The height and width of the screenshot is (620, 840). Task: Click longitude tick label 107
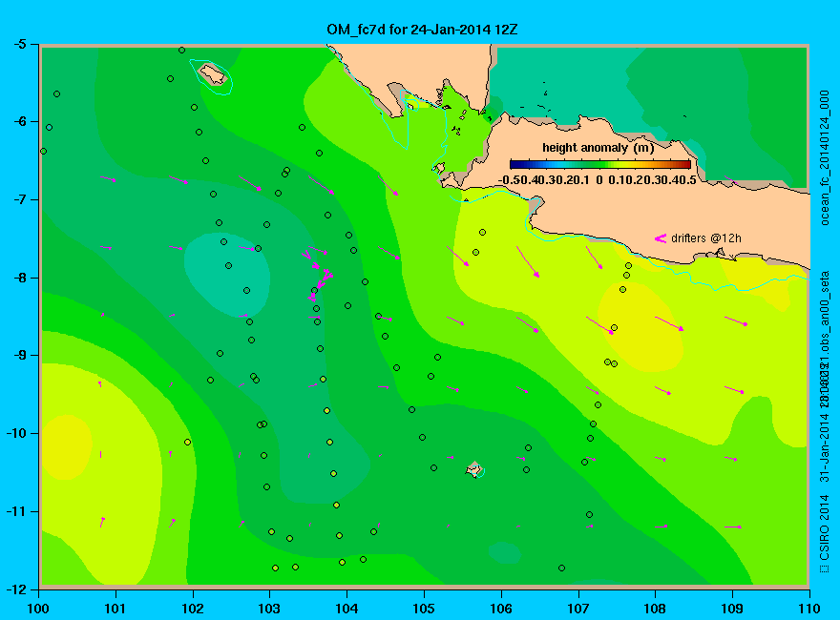tap(578, 609)
